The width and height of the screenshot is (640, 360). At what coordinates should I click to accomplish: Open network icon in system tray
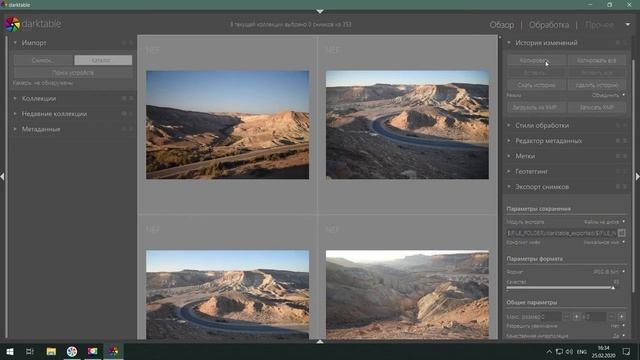[x=559, y=352]
